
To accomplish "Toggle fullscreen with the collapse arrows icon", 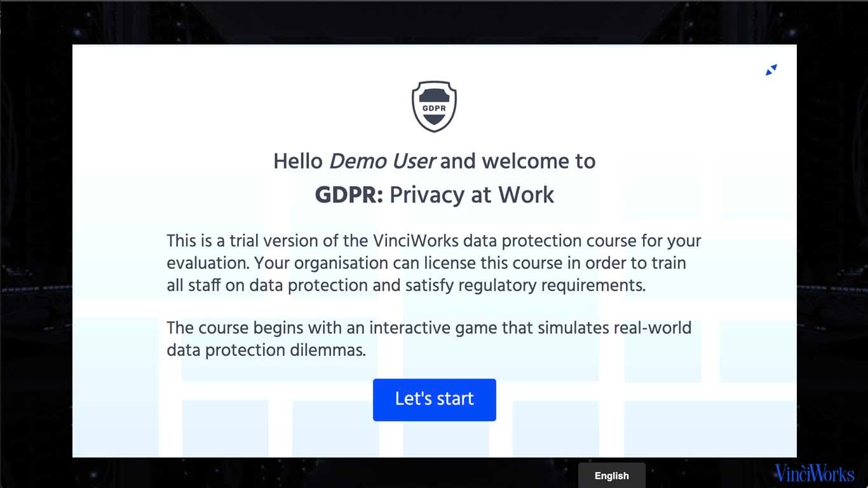I will tap(771, 70).
